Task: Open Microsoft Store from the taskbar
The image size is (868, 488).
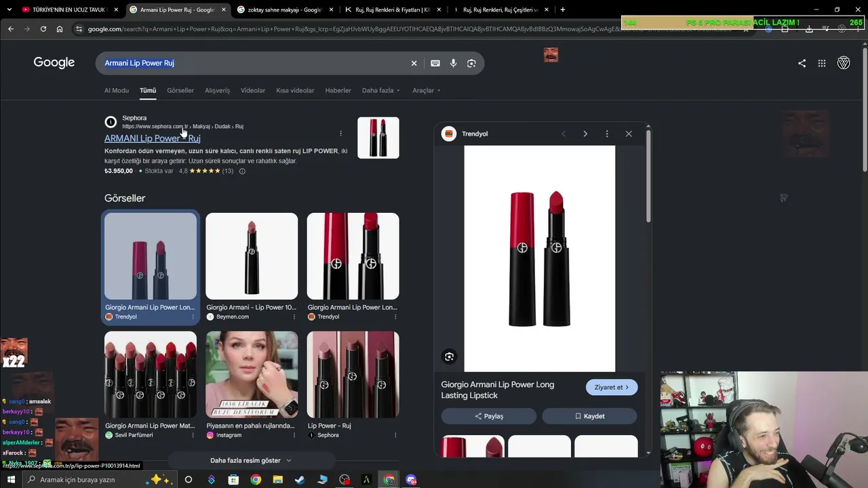Action: tap(233, 480)
